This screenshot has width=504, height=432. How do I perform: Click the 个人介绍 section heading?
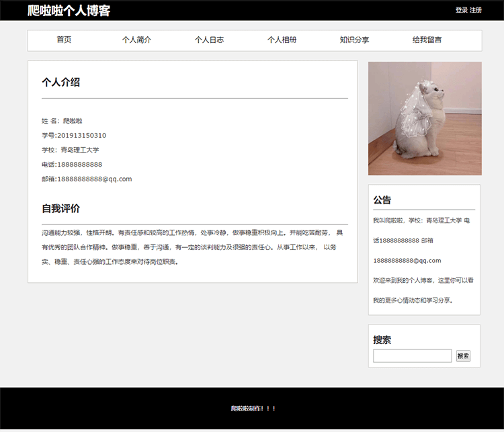[60, 83]
